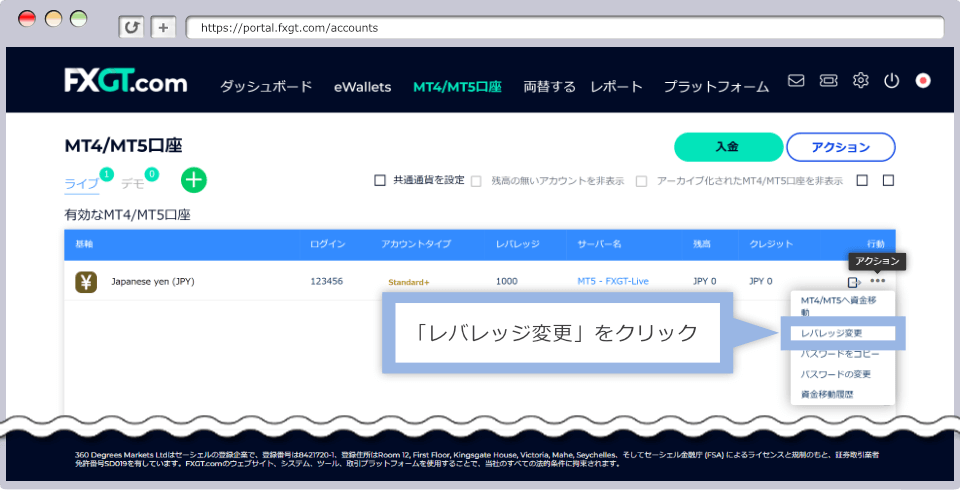Click the green 入金 button
This screenshot has width=960, height=490.
(729, 147)
